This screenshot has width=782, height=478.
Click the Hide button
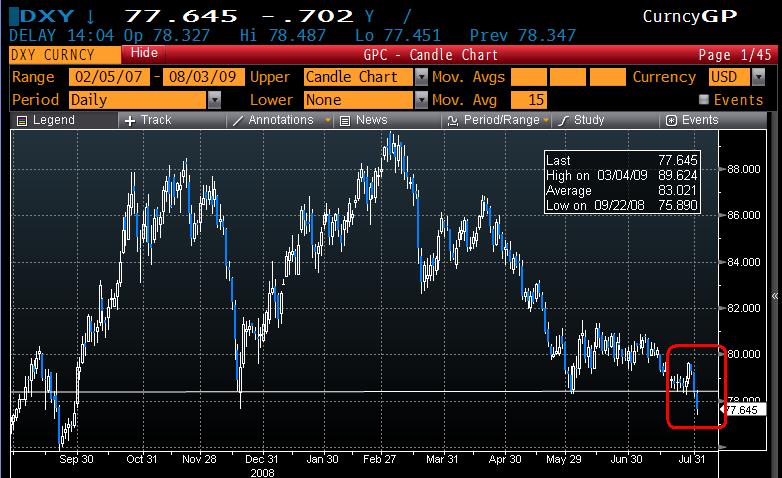(x=145, y=51)
